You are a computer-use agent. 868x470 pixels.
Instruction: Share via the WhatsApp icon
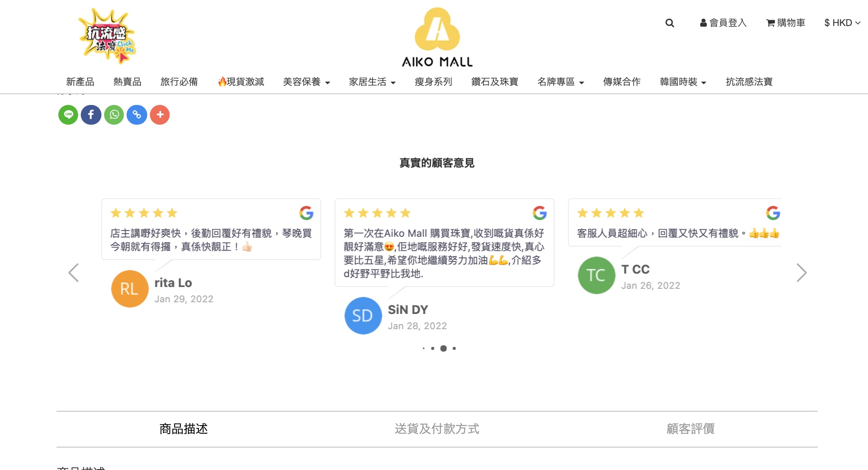(x=114, y=115)
